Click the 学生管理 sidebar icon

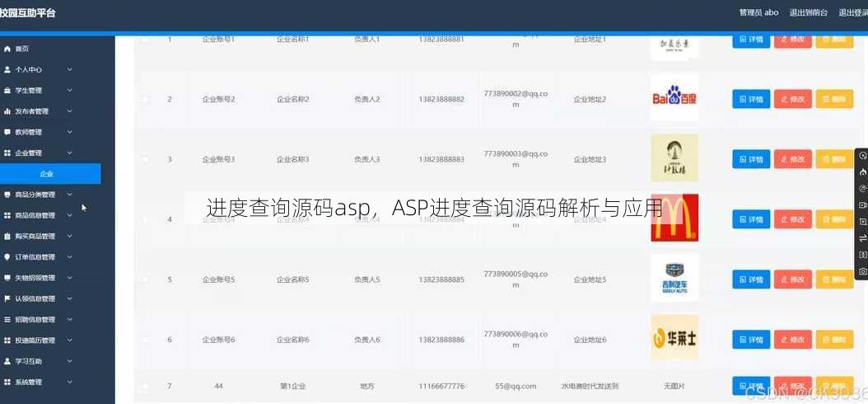pos(7,91)
